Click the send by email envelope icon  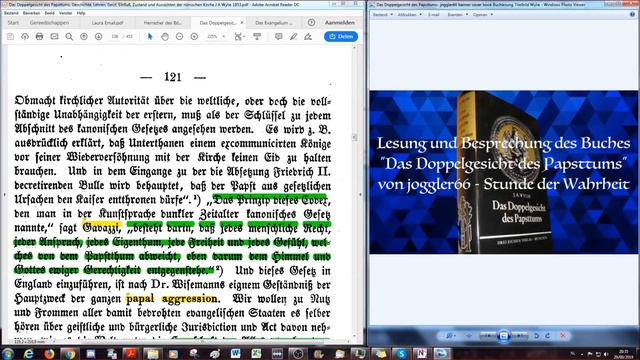(x=54, y=37)
